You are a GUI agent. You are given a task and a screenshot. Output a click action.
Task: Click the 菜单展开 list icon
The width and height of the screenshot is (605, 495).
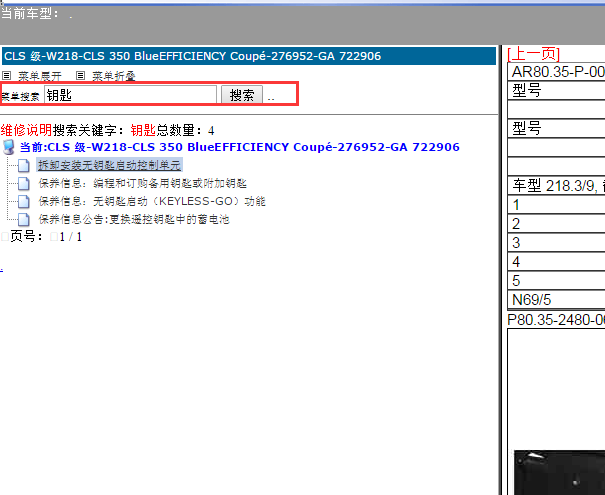point(7,76)
